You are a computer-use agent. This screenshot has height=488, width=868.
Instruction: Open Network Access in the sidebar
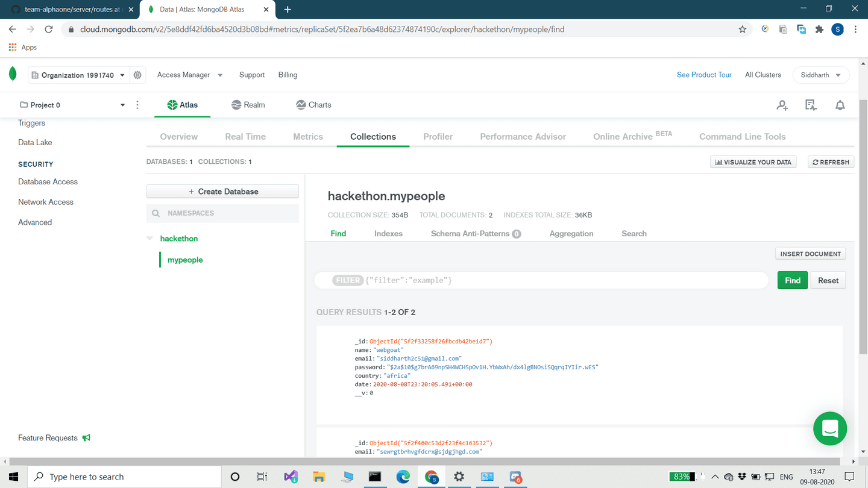tap(46, 202)
